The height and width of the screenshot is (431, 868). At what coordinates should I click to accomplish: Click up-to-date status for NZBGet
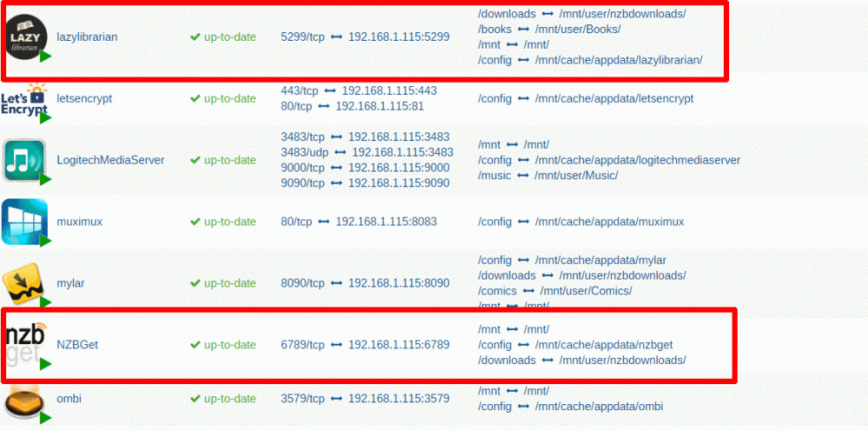coord(223,345)
